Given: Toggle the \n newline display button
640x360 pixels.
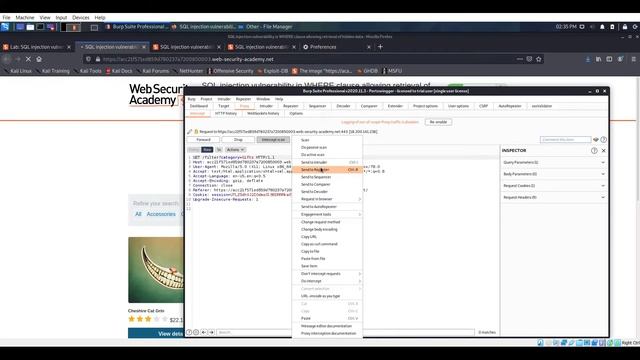Looking at the screenshot, I should (219, 150).
